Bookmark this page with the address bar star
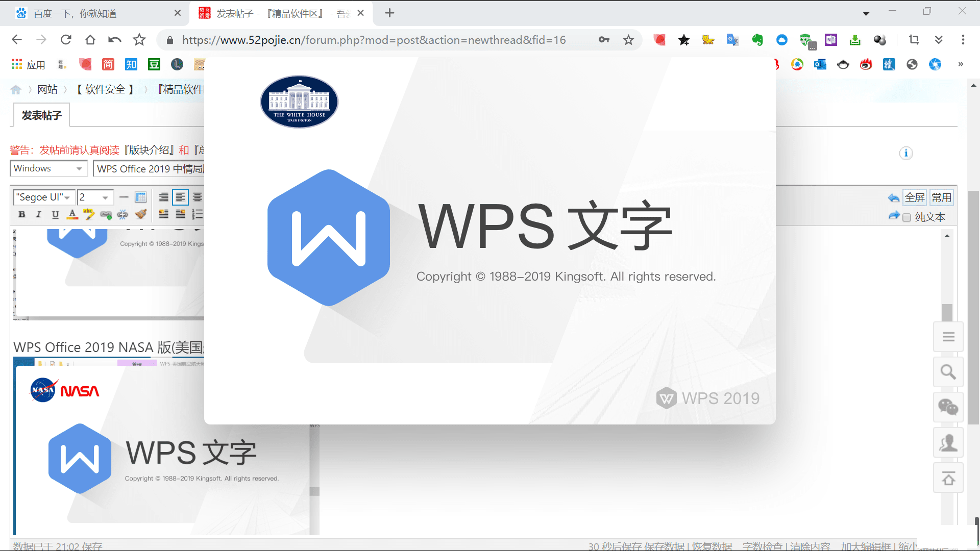980x551 pixels. 628,40
